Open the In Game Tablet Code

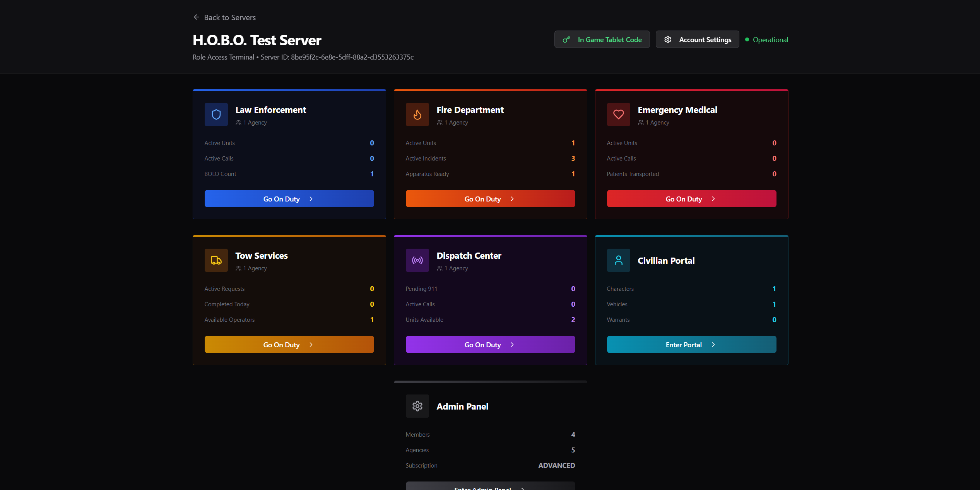(x=609, y=39)
